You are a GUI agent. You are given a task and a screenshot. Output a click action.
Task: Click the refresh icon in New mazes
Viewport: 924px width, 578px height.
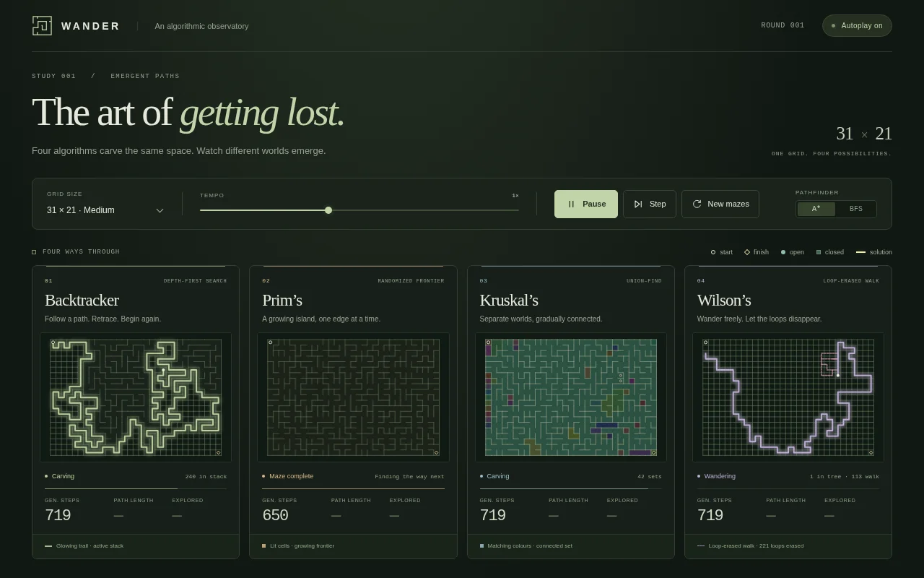(697, 204)
